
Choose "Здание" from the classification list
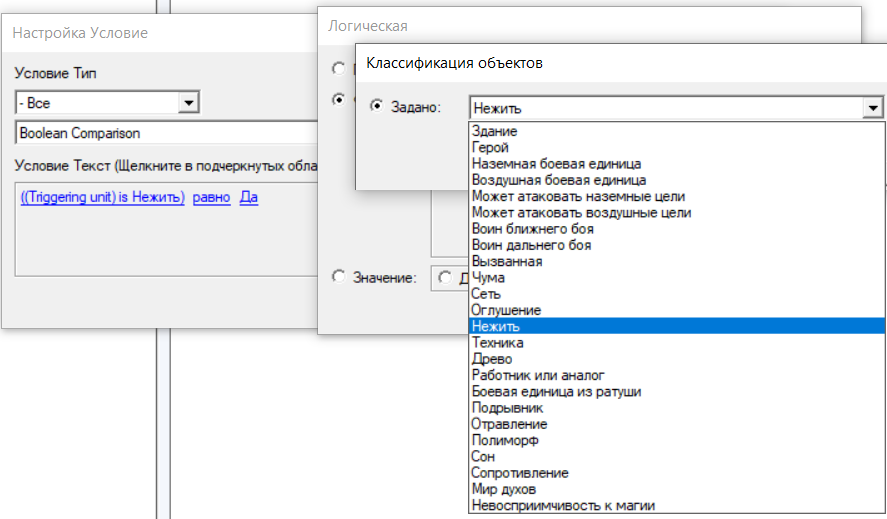point(495,131)
